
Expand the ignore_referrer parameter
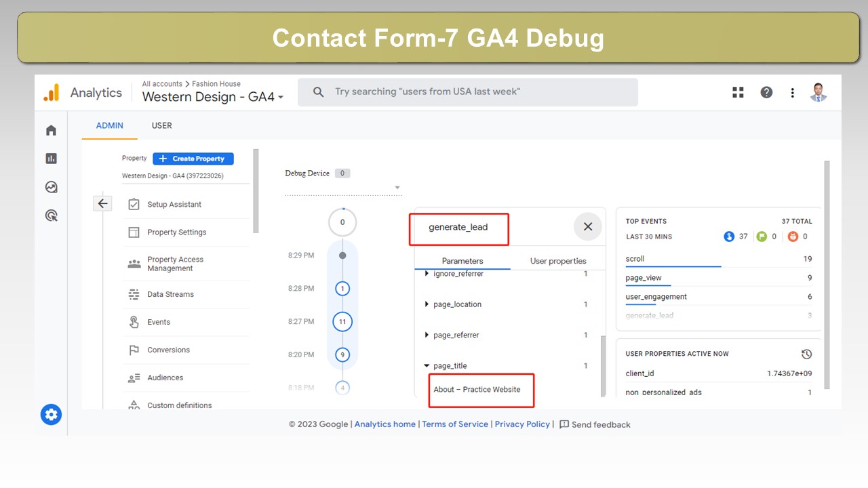coord(427,274)
